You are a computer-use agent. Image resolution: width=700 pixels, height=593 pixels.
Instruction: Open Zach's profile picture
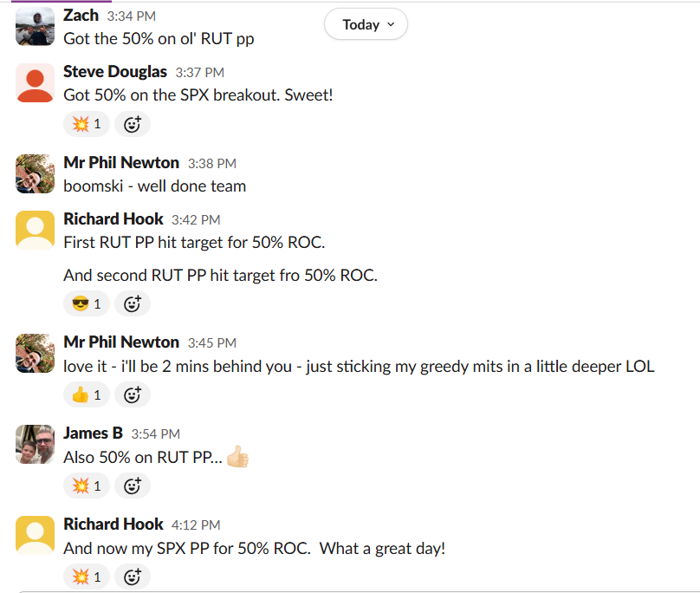[36, 26]
